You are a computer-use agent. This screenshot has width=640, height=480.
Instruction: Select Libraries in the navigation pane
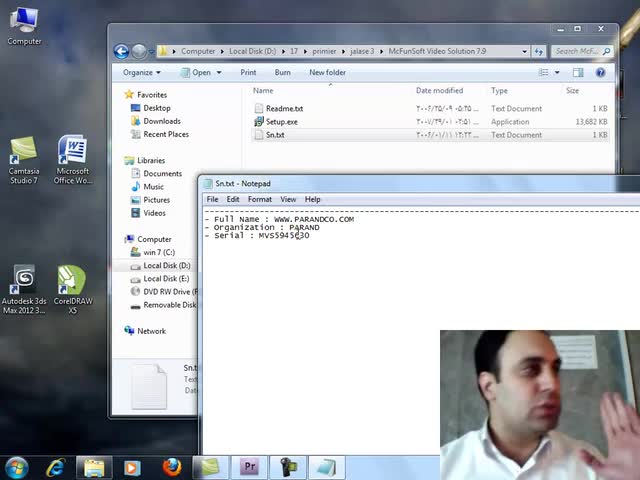point(151,160)
